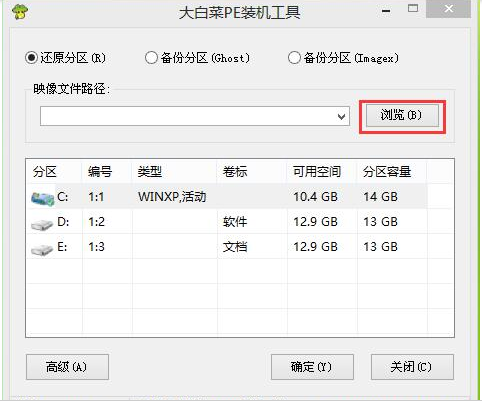Select the C: drive icon
This screenshot has height=403, width=482.
(43, 198)
